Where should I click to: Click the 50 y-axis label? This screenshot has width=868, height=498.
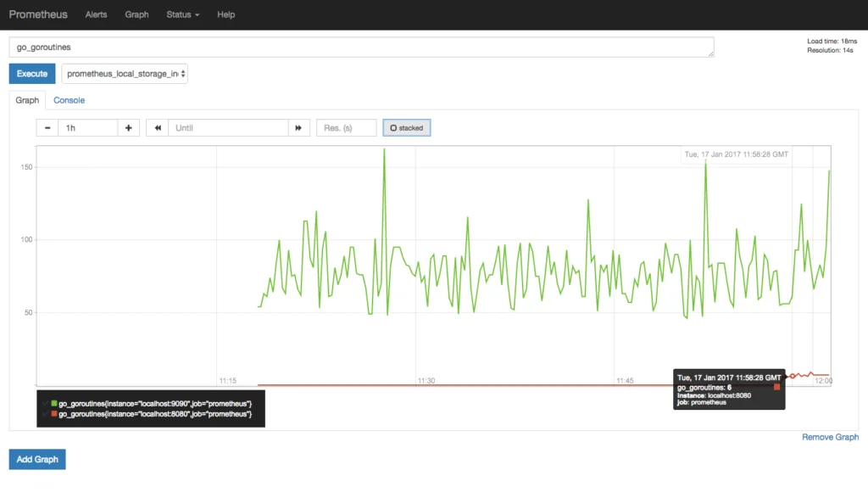coord(28,312)
